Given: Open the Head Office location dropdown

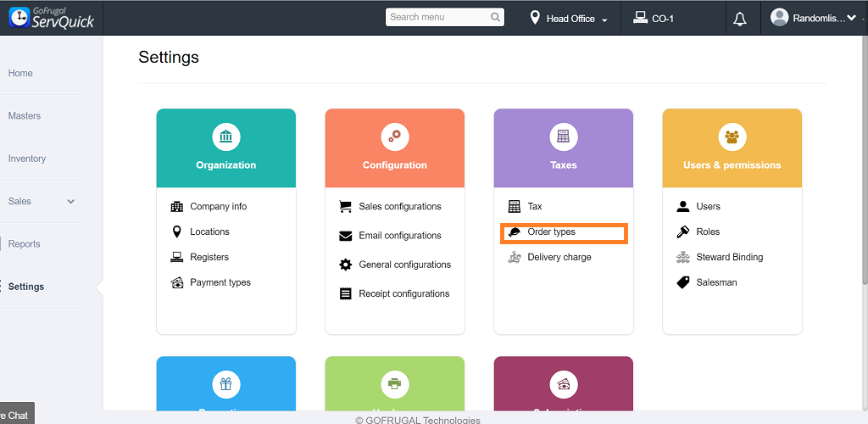Looking at the screenshot, I should (x=570, y=19).
